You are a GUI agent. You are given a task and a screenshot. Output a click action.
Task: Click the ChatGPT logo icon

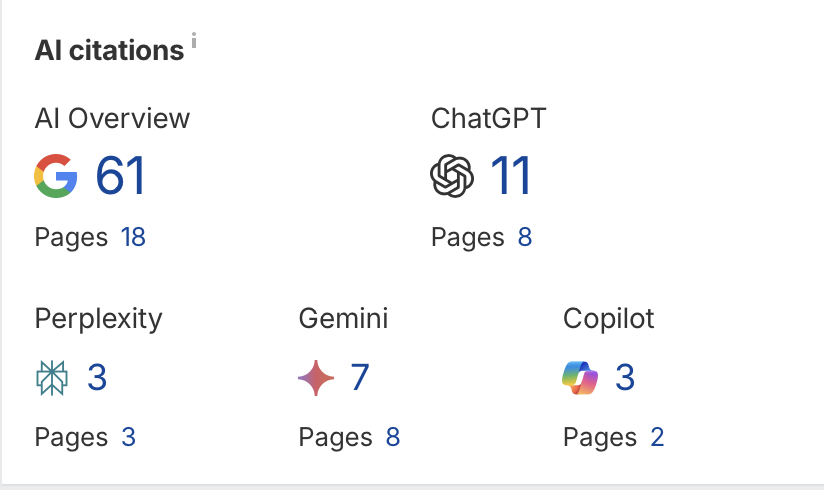452,177
